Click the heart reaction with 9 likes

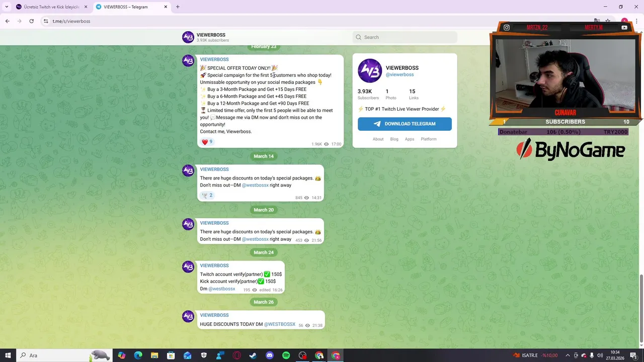tap(207, 142)
